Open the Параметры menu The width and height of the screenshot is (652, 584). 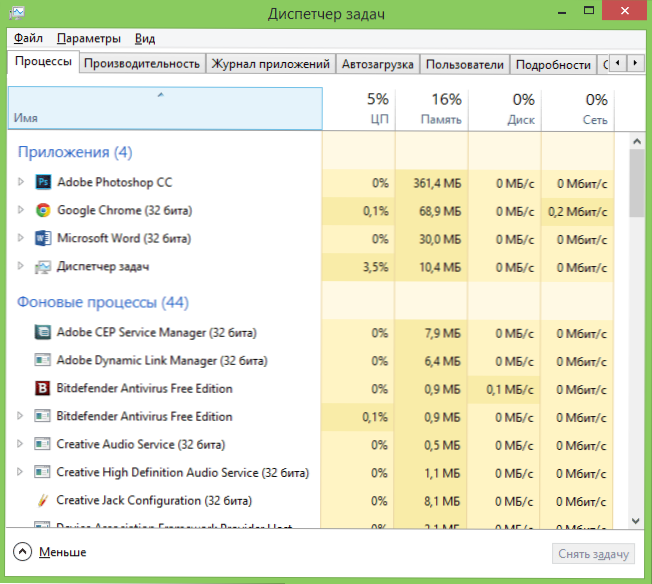[x=89, y=38]
